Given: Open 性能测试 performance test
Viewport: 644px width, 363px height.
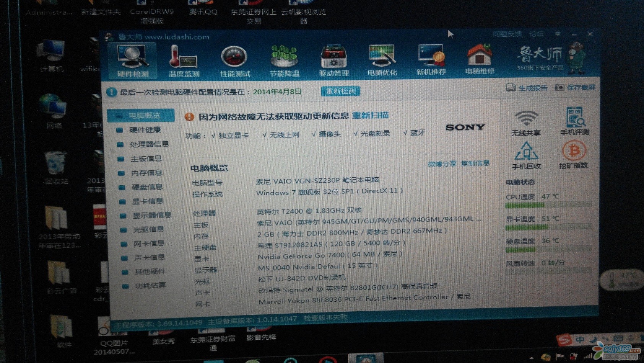Looking at the screenshot, I should (x=235, y=61).
